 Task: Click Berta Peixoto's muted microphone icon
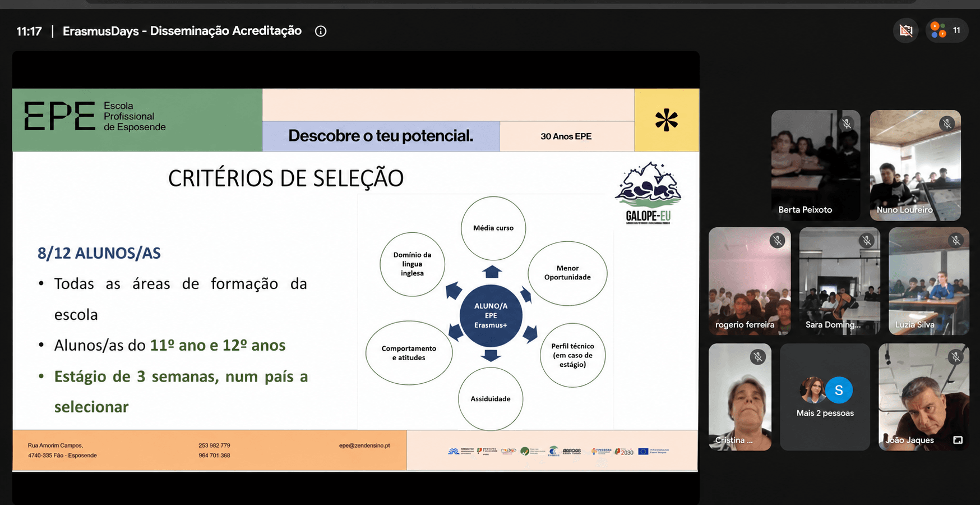pos(847,123)
